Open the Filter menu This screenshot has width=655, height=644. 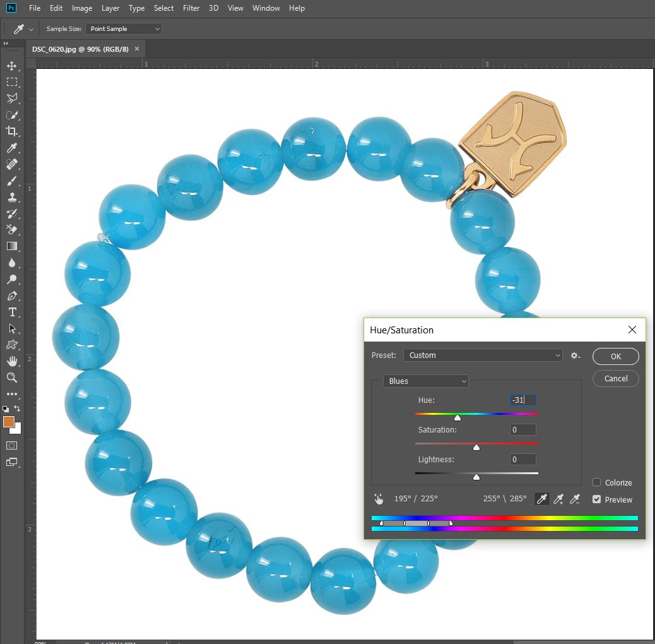[x=191, y=8]
